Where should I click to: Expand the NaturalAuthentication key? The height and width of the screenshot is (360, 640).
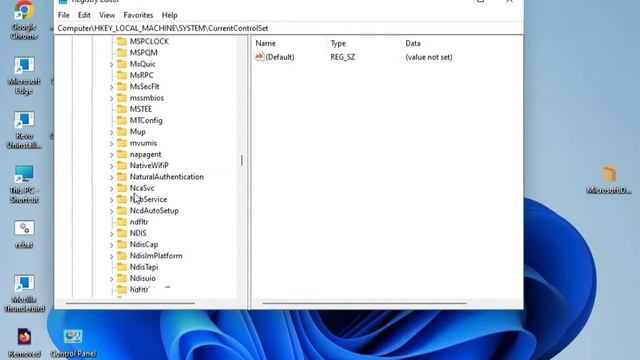(111, 177)
